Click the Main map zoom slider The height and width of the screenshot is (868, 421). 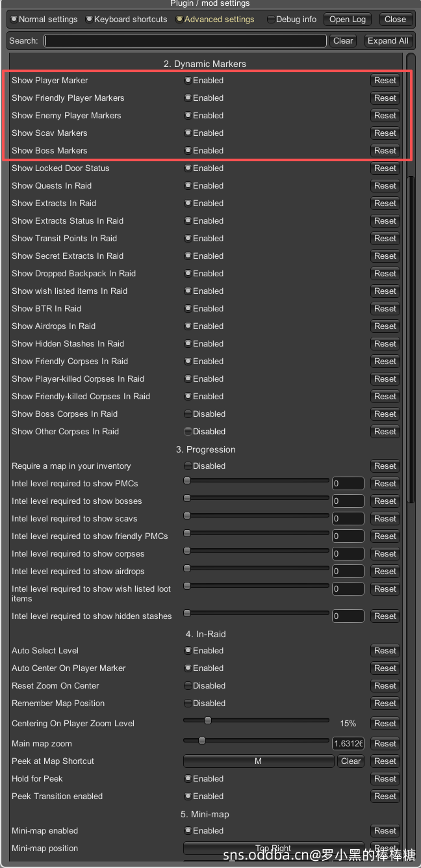(x=256, y=741)
